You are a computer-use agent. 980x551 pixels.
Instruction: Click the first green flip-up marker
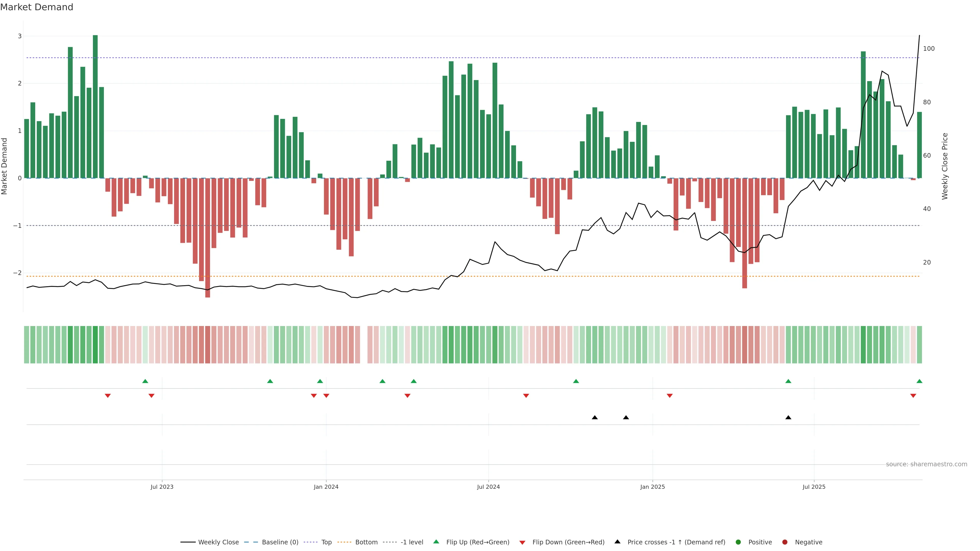pos(145,381)
